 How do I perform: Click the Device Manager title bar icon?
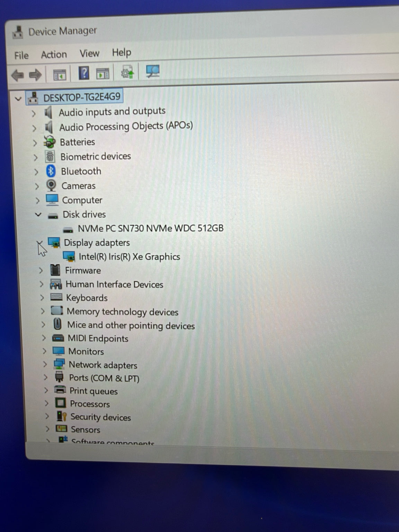tap(18, 33)
